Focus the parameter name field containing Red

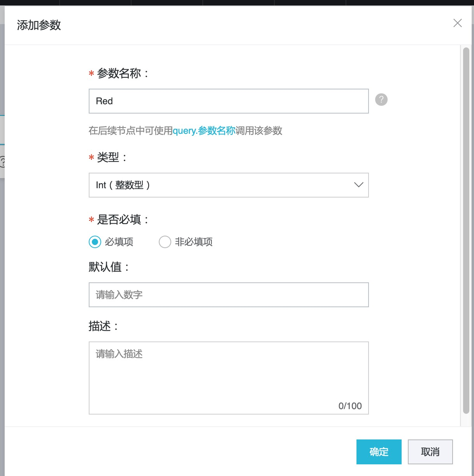pyautogui.click(x=228, y=101)
